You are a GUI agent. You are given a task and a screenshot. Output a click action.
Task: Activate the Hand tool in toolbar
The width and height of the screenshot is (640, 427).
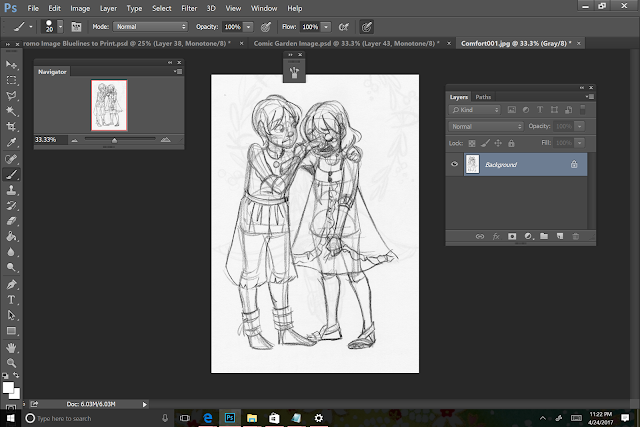[11, 347]
